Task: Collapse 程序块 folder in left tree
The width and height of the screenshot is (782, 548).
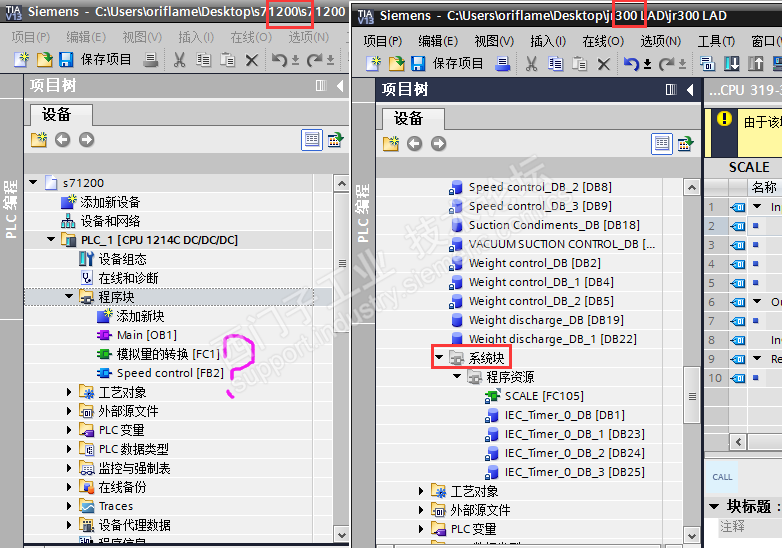Action: 69,296
